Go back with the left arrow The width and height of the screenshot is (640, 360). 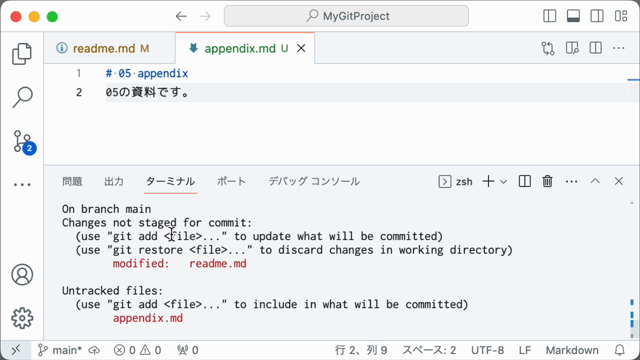181,16
